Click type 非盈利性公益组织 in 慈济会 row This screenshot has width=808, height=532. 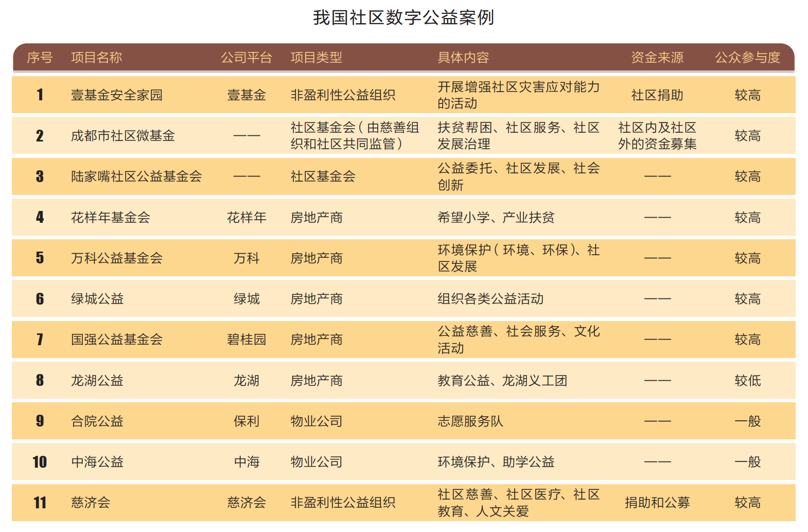[x=343, y=503]
